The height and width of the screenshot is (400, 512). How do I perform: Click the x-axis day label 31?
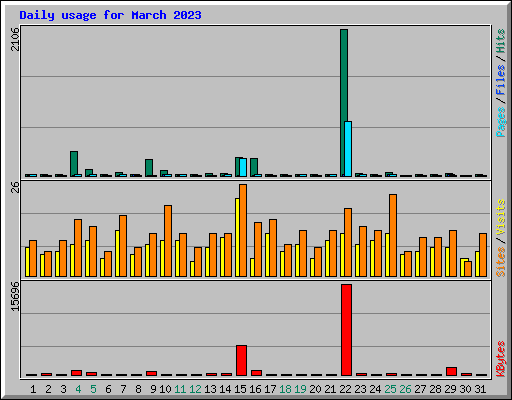pos(480,389)
